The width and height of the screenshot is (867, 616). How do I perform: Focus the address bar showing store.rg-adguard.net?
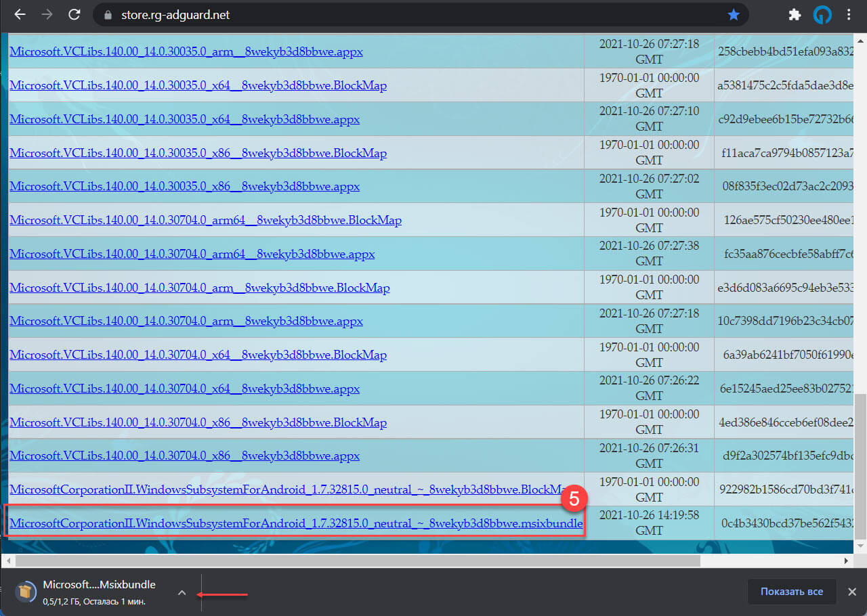coord(421,14)
